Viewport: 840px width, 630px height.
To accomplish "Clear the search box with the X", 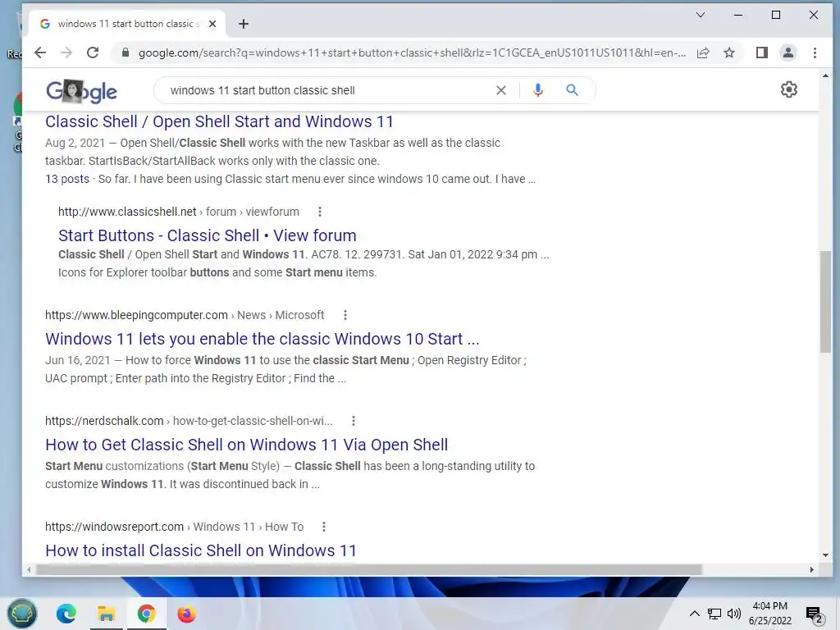I will tap(501, 90).
